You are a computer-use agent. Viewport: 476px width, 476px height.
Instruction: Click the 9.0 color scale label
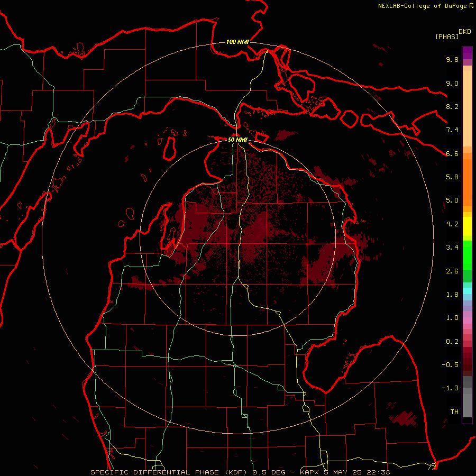pos(452,83)
